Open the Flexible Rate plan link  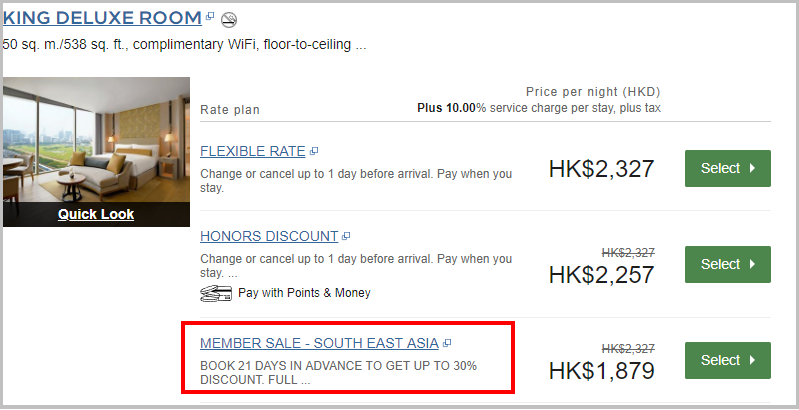253,151
